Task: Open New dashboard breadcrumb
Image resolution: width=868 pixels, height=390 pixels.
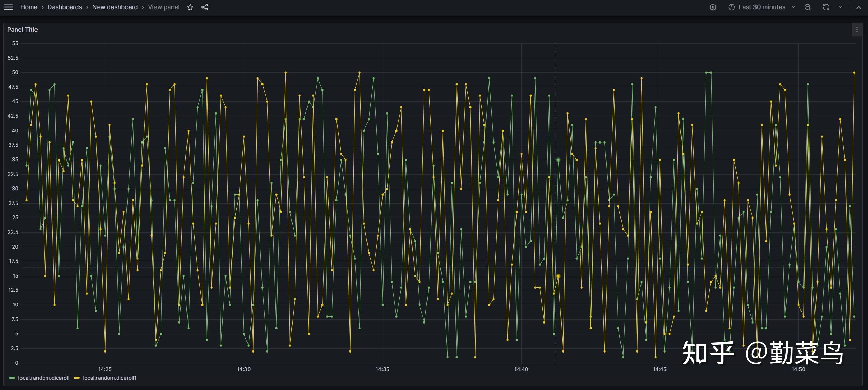Action: (115, 7)
